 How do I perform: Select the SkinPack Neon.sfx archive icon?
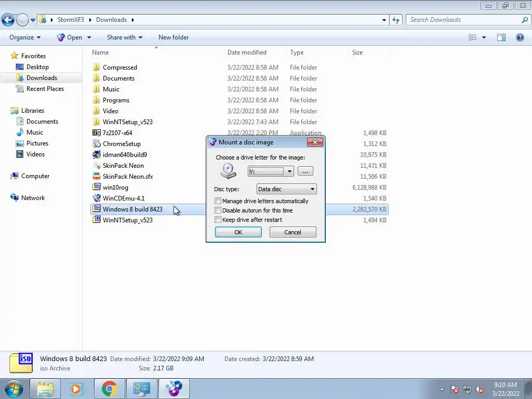pyautogui.click(x=96, y=176)
